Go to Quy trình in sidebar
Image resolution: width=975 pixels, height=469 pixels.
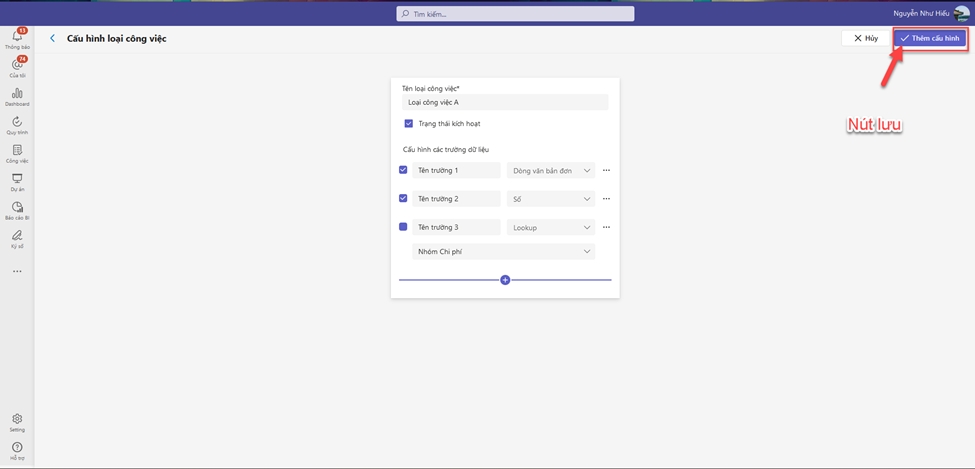click(17, 122)
